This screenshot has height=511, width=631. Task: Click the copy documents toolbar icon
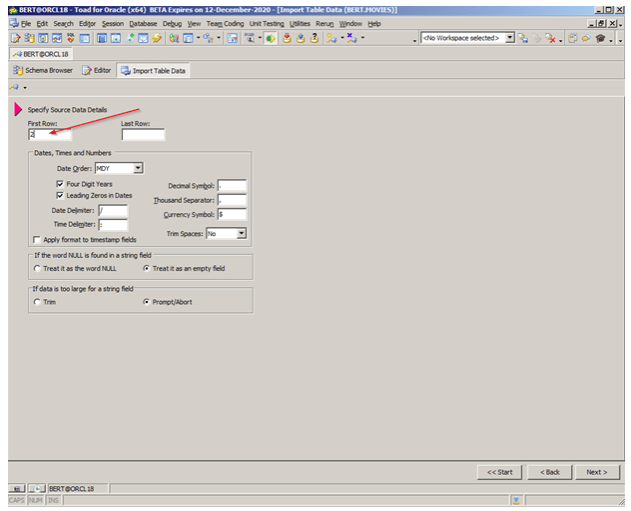point(573,38)
